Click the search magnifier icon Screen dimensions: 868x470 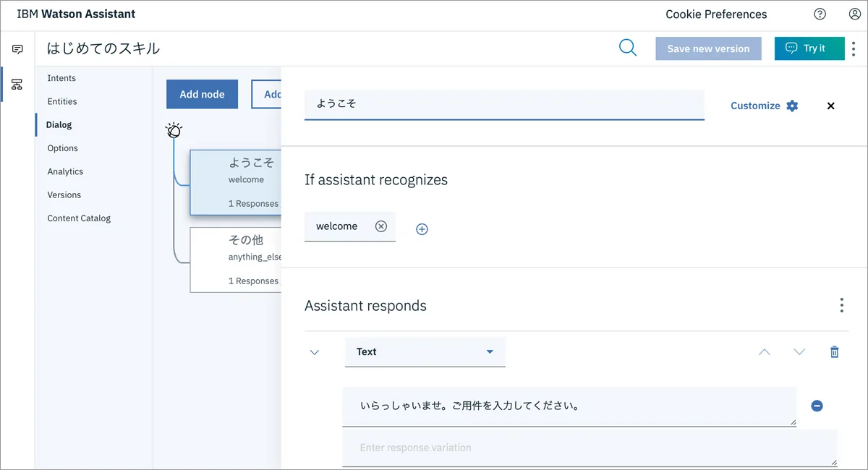click(628, 48)
